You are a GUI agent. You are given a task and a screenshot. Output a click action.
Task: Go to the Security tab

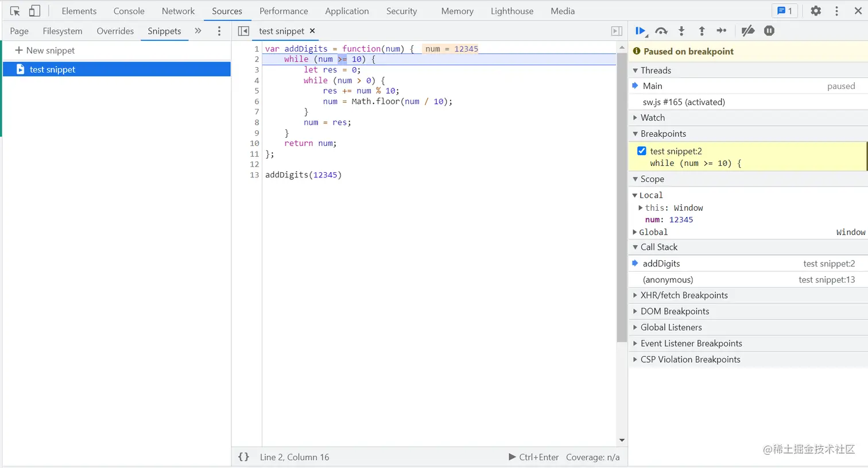tap(402, 11)
